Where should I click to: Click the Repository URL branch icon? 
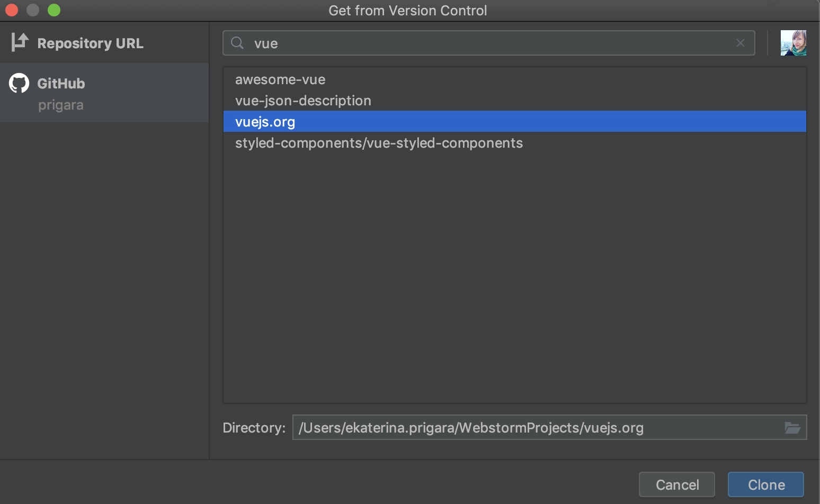(x=20, y=42)
